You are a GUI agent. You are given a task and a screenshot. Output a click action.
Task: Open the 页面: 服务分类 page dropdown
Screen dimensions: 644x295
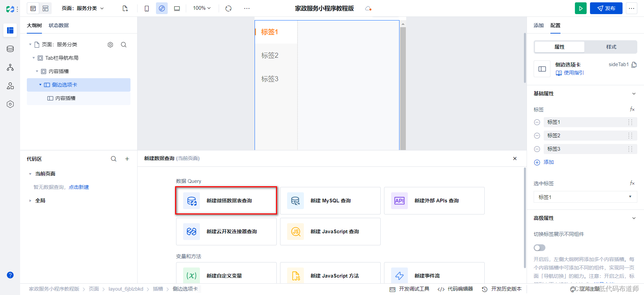pos(83,8)
